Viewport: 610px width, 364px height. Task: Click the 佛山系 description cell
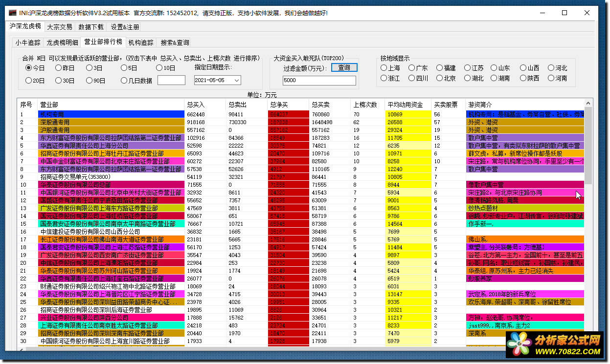coord(525,239)
